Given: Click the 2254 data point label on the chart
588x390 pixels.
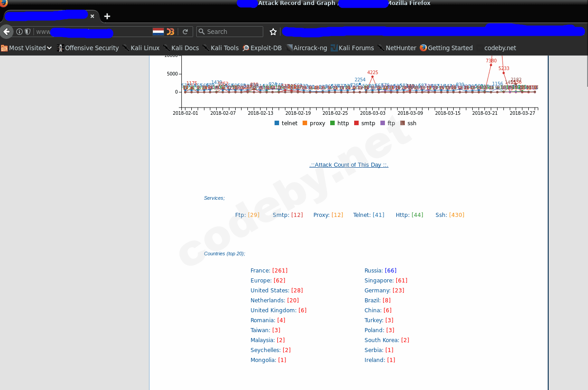Looking at the screenshot, I should coord(360,80).
